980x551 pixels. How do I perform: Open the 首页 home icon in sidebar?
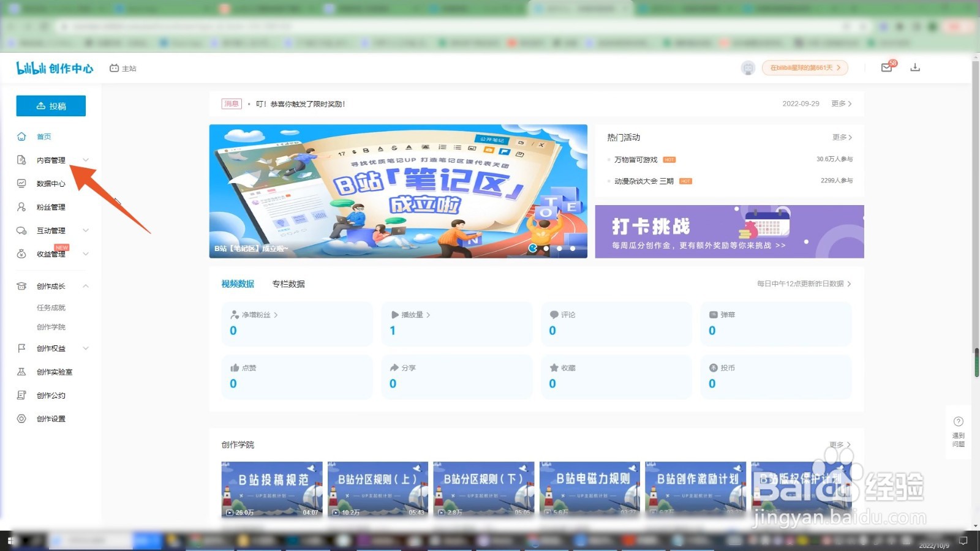pyautogui.click(x=21, y=137)
